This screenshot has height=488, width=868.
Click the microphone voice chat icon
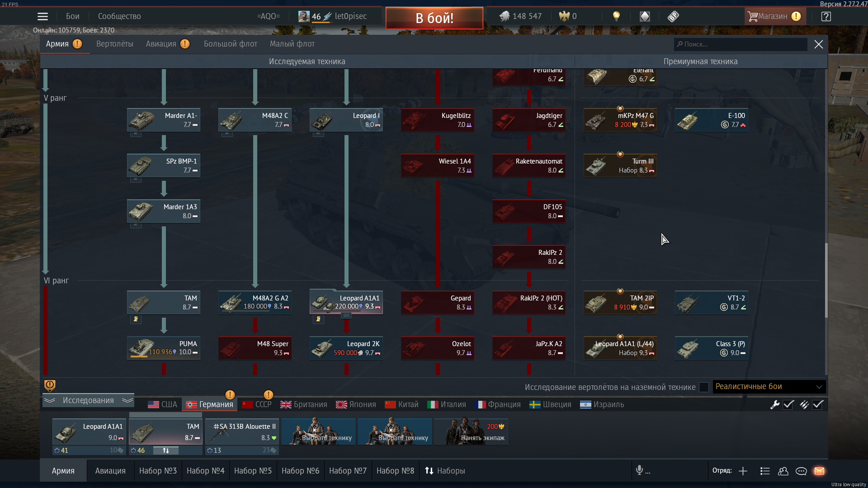pyautogui.click(x=639, y=470)
